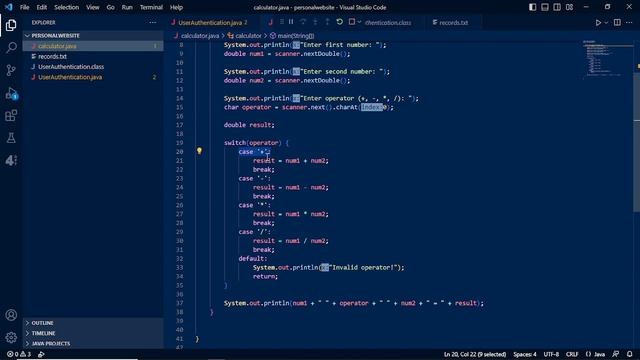Click the lightbulb code action on line 20
Image resolution: width=640 pixels, height=360 pixels.
tap(199, 151)
